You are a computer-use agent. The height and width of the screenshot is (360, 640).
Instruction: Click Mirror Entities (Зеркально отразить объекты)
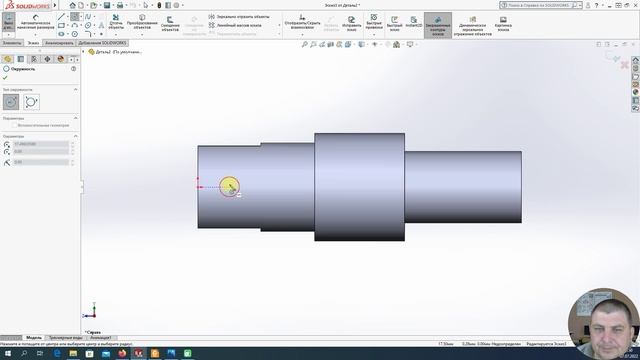click(x=239, y=17)
